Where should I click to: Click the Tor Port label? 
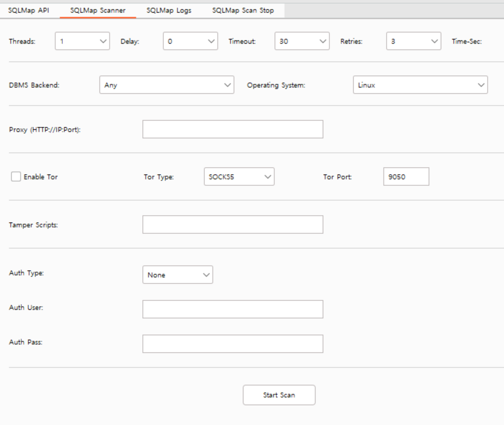pyautogui.click(x=338, y=177)
